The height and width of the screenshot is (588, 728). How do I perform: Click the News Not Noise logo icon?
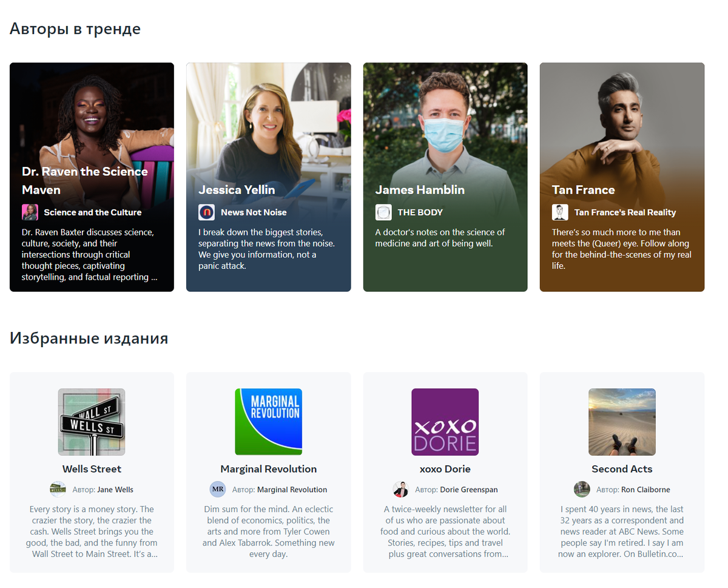point(206,212)
